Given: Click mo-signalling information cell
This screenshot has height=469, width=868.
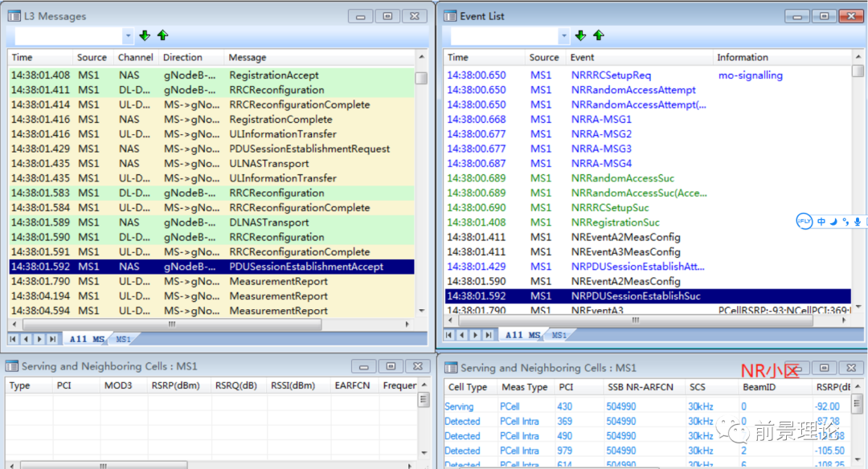Looking at the screenshot, I should click(x=751, y=75).
